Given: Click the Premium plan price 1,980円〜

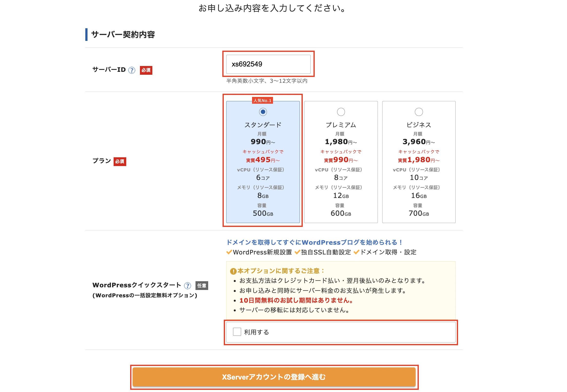Looking at the screenshot, I should (x=341, y=142).
